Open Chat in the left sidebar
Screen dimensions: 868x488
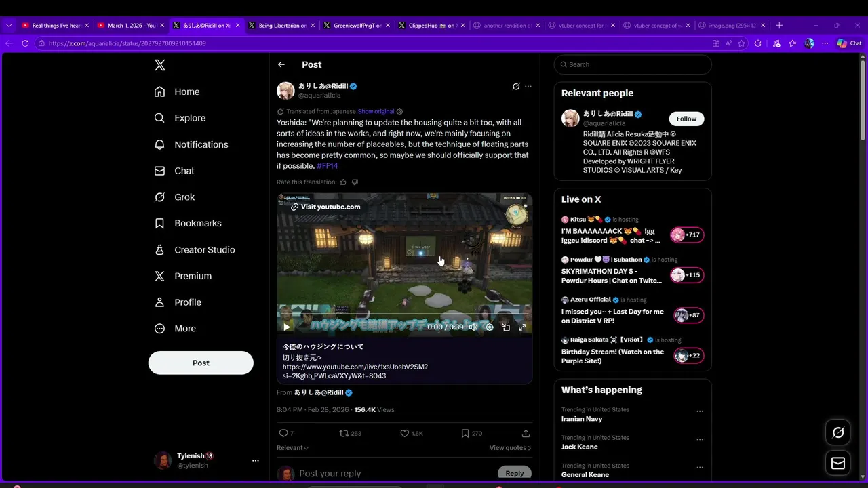(174, 171)
